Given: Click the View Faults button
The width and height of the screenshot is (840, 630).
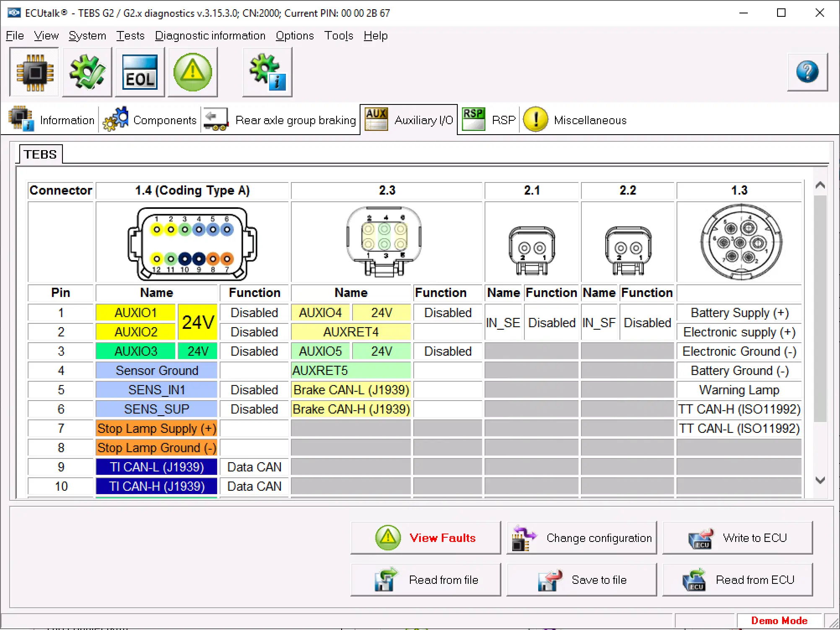Looking at the screenshot, I should tap(425, 538).
